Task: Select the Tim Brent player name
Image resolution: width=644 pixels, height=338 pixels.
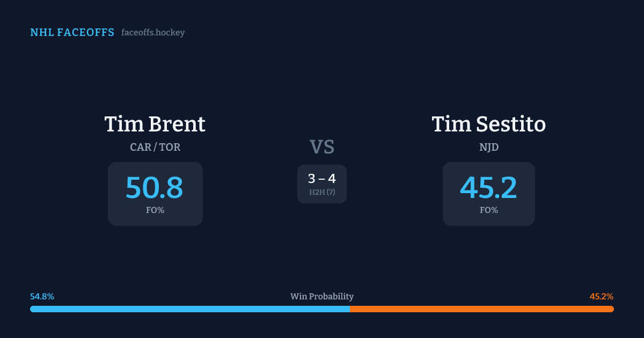Action: click(x=155, y=124)
